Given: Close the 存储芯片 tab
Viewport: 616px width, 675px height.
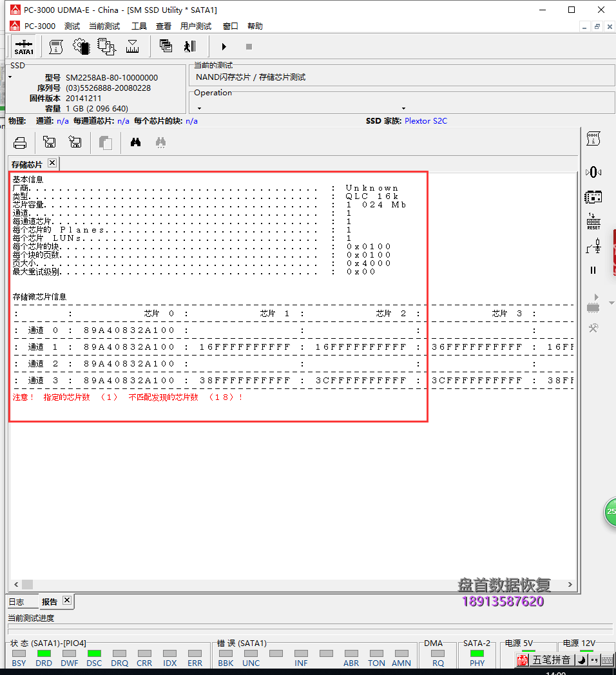Looking at the screenshot, I should tap(52, 163).
